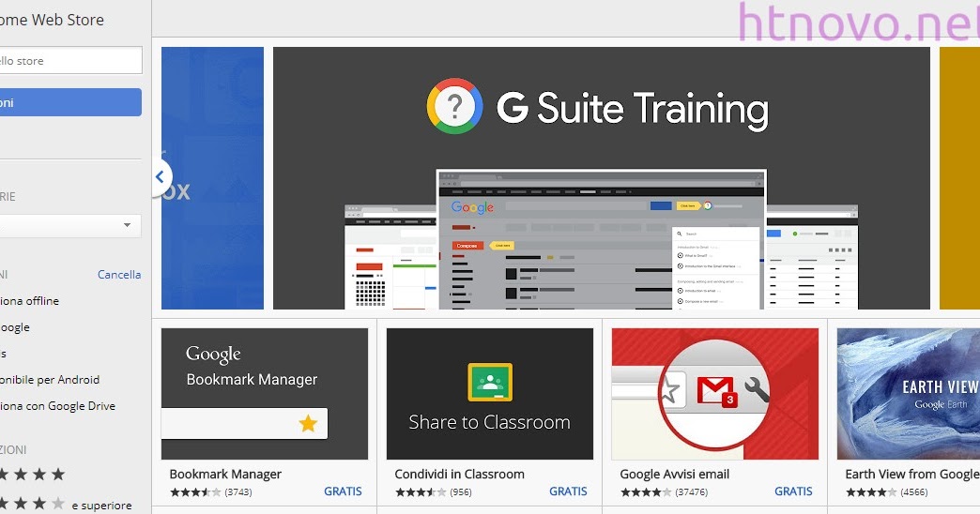980x514 pixels.
Task: Click GRATIS on Condividi in Classroom
Action: [568, 491]
